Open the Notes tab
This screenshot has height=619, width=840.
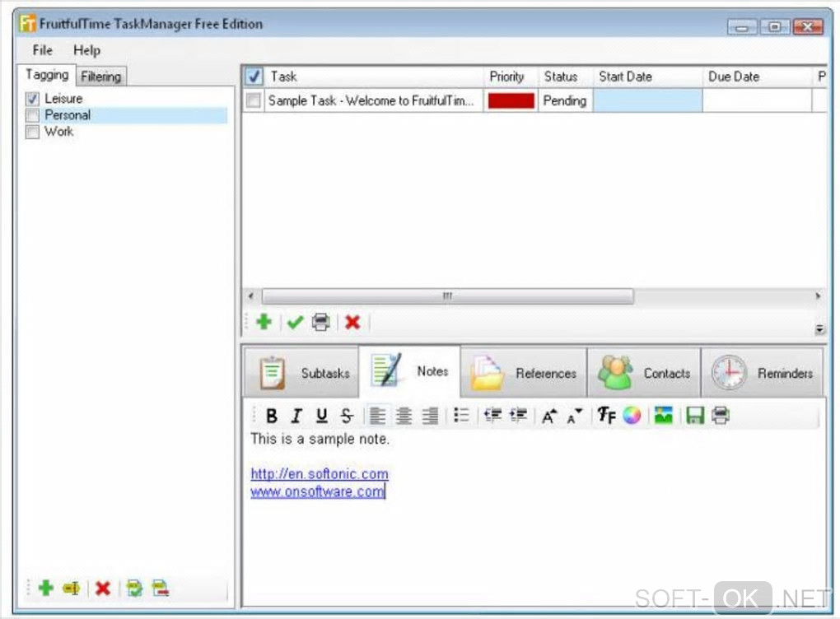pyautogui.click(x=410, y=371)
